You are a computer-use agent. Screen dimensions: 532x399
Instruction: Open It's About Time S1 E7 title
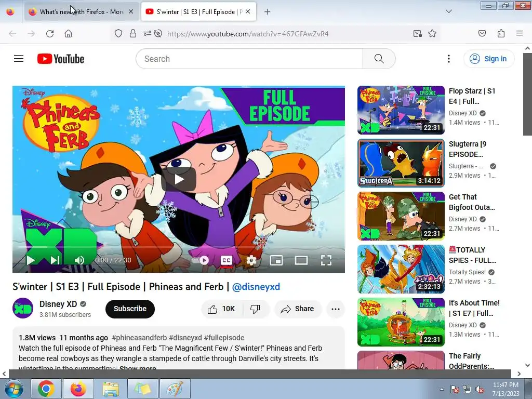[474, 308]
